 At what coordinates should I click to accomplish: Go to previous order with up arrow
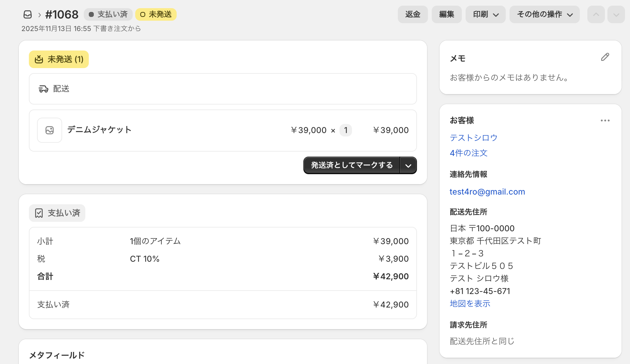coord(596,14)
